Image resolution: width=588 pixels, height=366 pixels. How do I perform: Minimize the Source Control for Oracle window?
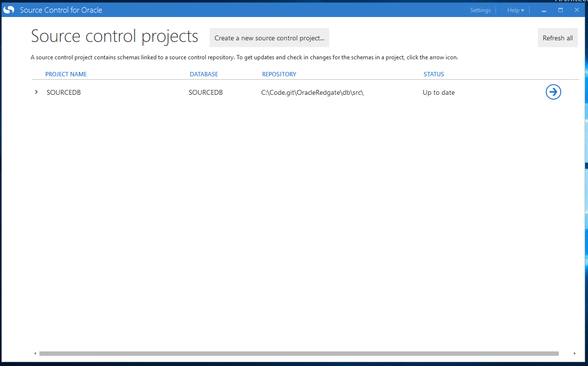point(544,10)
